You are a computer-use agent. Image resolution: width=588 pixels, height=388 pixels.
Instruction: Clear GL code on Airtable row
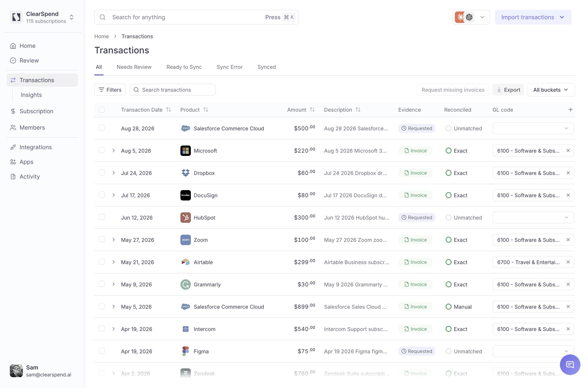click(x=568, y=262)
